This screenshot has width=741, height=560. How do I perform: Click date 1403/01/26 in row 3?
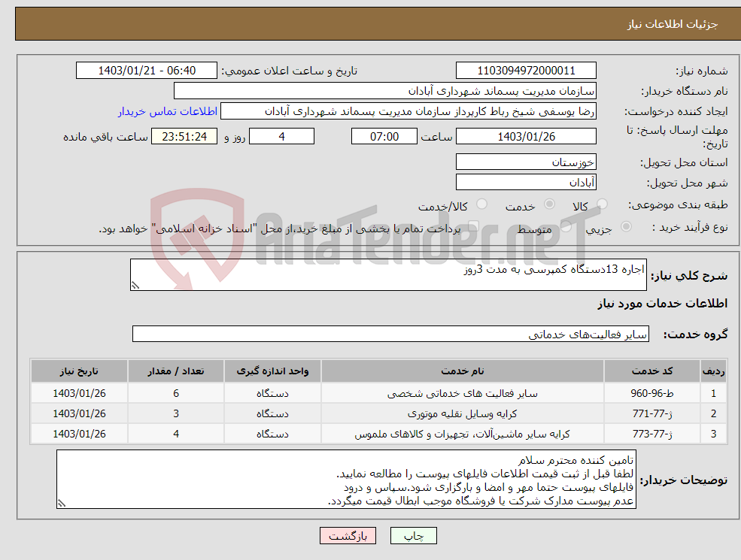coord(80,434)
